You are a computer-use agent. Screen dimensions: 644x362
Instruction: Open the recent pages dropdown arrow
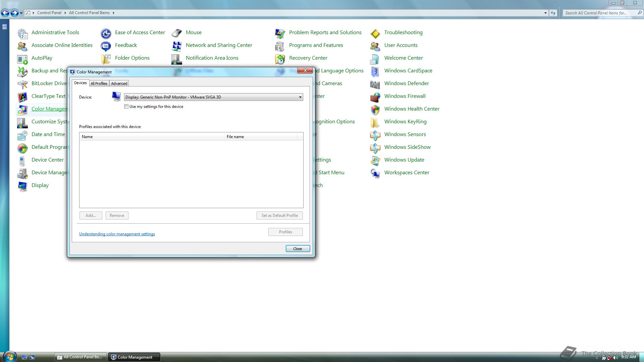[21, 13]
